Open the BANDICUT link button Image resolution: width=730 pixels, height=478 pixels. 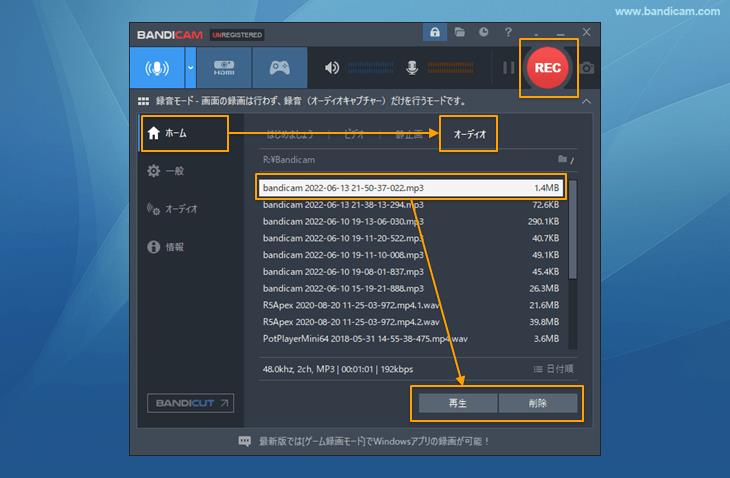(190, 403)
